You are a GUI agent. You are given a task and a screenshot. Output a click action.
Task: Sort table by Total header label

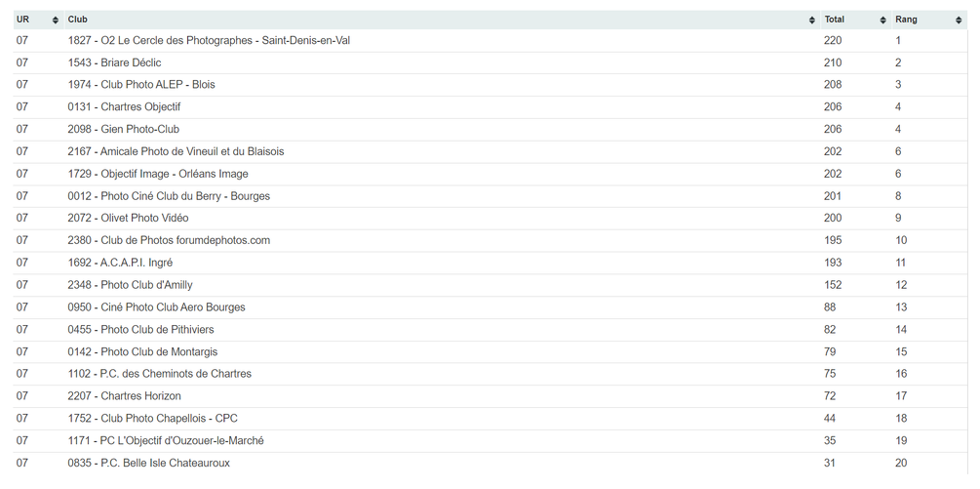834,20
